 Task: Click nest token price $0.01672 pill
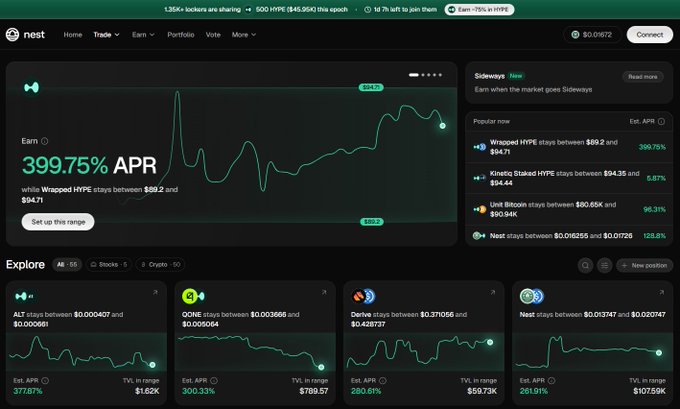pyautogui.click(x=592, y=35)
